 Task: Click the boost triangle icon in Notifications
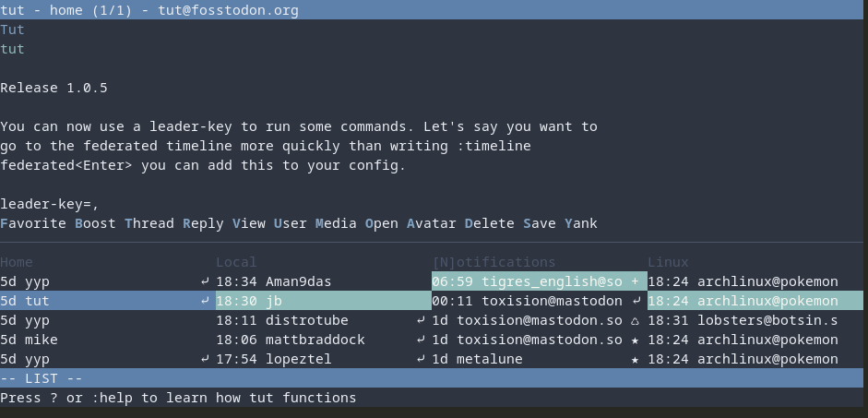(635, 320)
